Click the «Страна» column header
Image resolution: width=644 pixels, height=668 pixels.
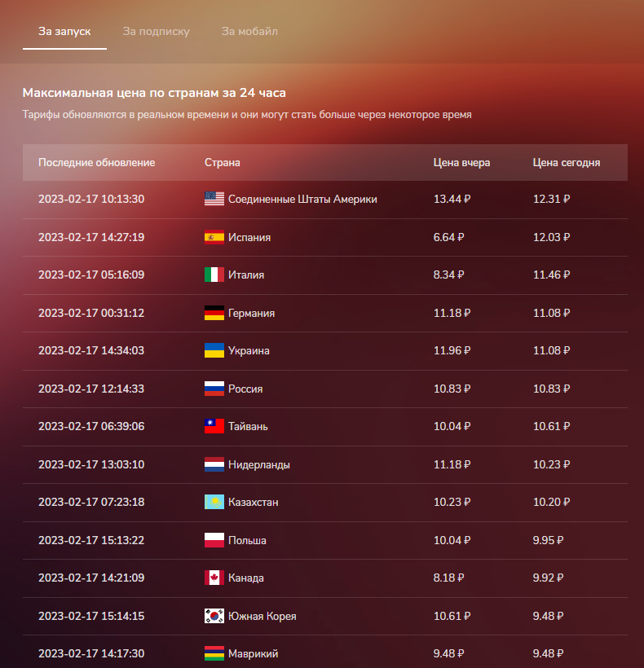222,162
